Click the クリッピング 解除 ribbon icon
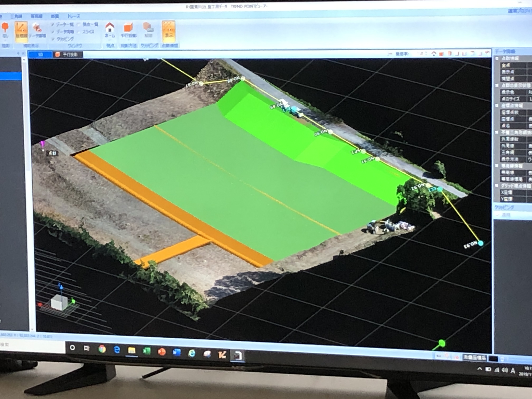The image size is (532, 399). (148, 30)
